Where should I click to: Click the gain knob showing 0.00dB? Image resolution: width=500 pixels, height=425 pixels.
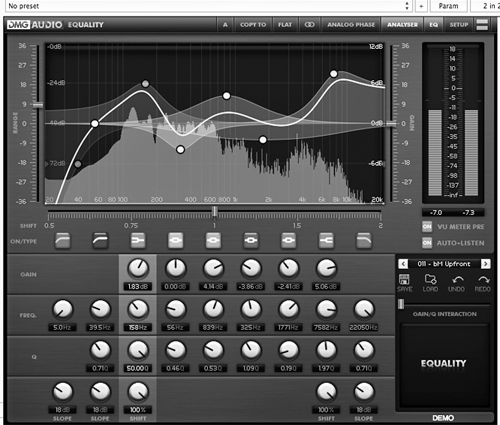[x=176, y=269]
